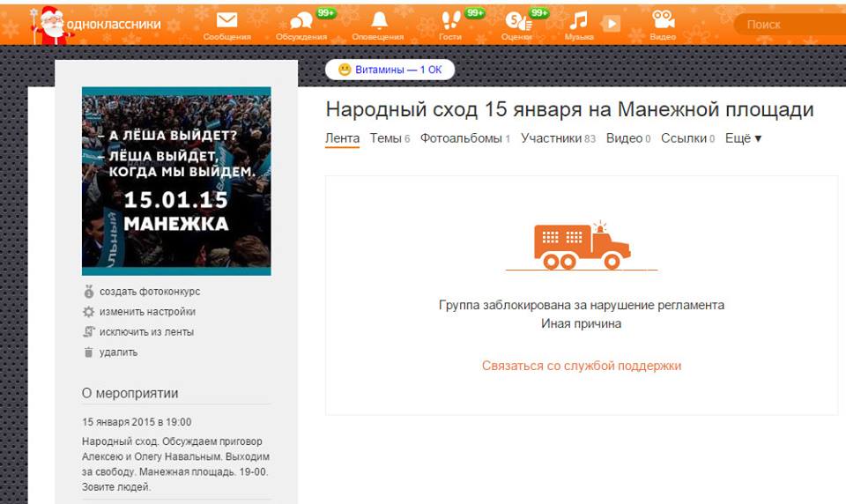Click the Одноклассники logo
Viewport: 846px width, 504px height.
tap(97, 25)
